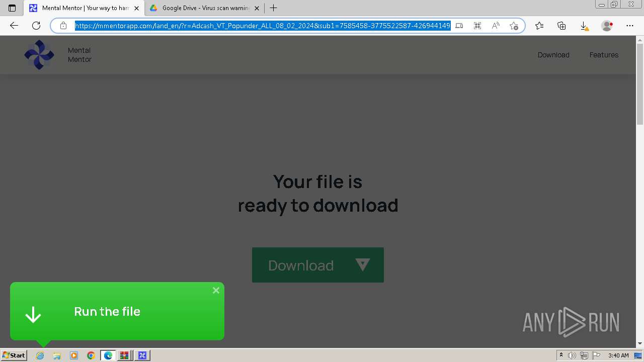
Task: Select the Microsoft Edge taskbar icon
Action: pyautogui.click(x=108, y=355)
